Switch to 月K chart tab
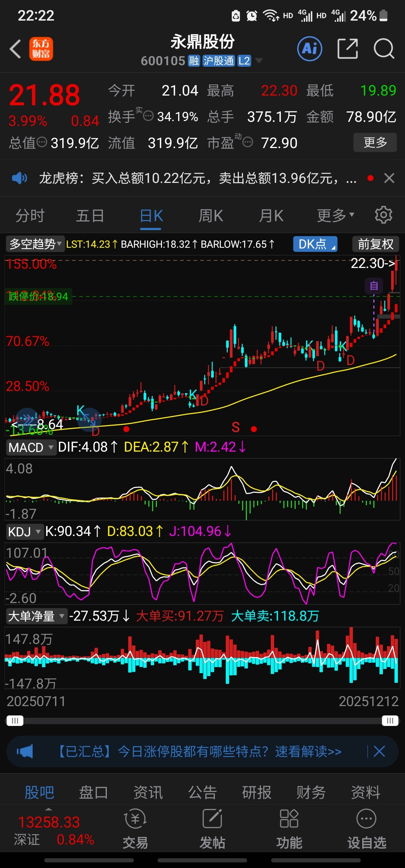This screenshot has height=868, width=405. click(271, 216)
